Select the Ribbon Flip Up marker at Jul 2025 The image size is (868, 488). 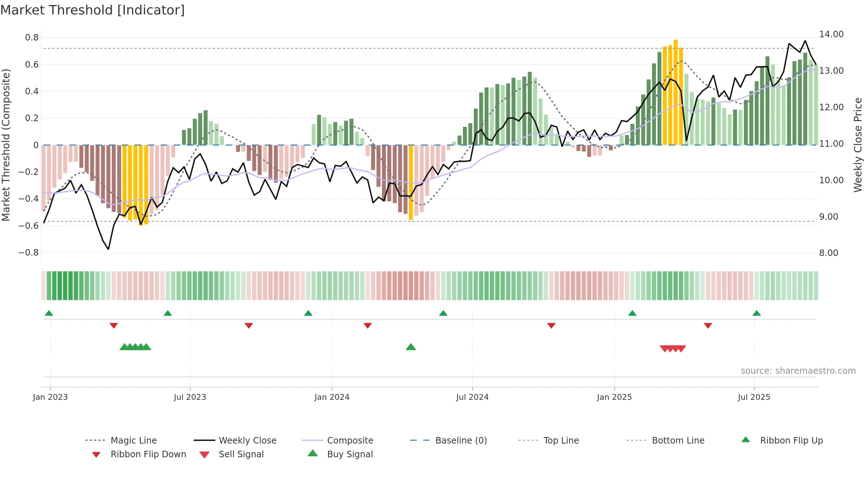[x=757, y=313]
